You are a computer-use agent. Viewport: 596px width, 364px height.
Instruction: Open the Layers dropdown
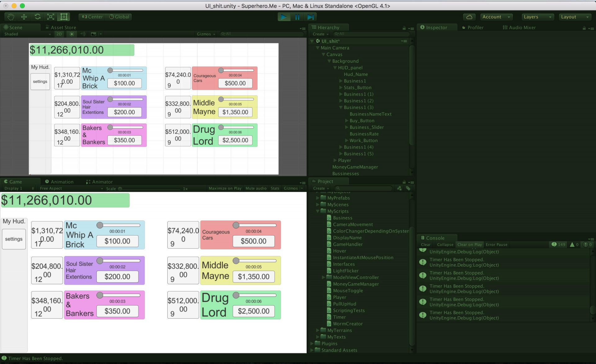(x=537, y=17)
